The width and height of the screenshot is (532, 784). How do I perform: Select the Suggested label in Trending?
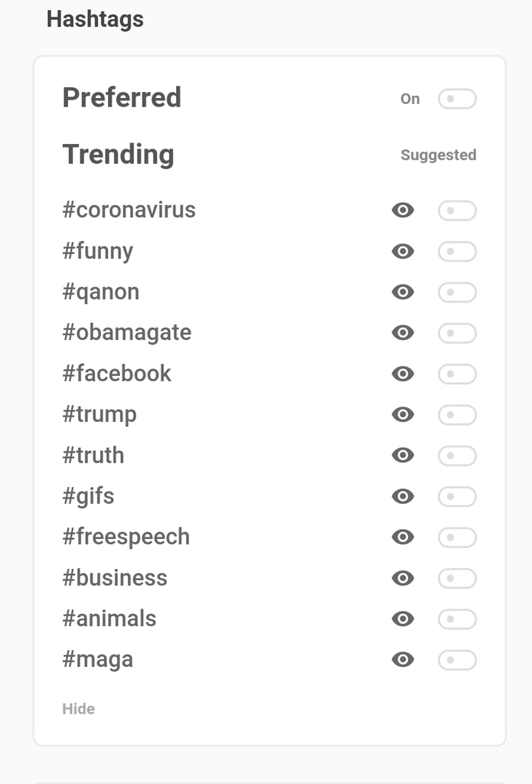pyautogui.click(x=438, y=155)
